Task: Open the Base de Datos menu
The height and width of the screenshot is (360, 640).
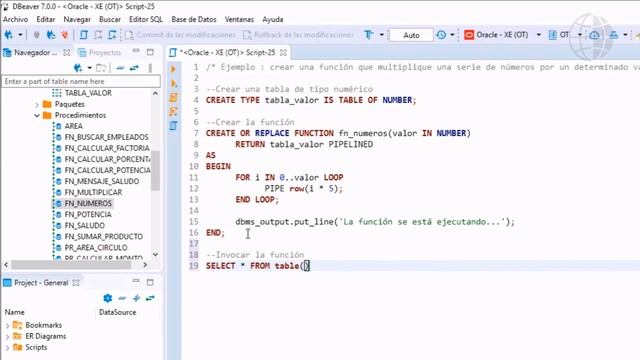Action: click(x=194, y=19)
